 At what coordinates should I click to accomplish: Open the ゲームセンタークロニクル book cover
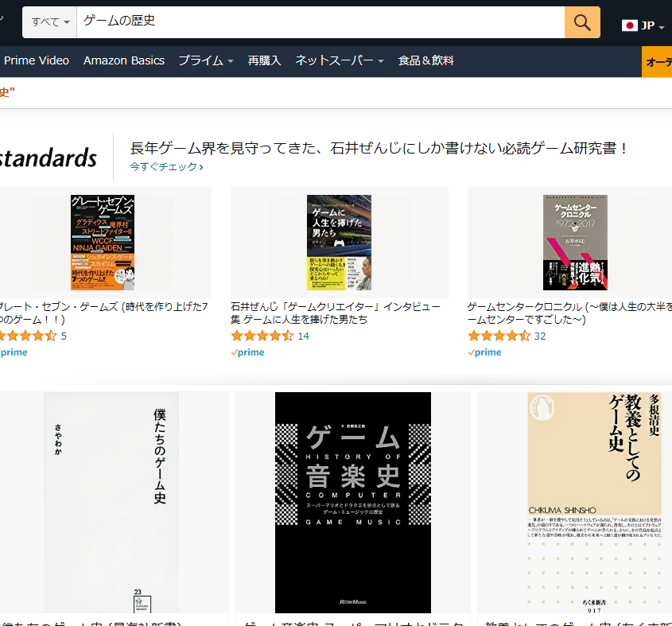pyautogui.click(x=575, y=243)
